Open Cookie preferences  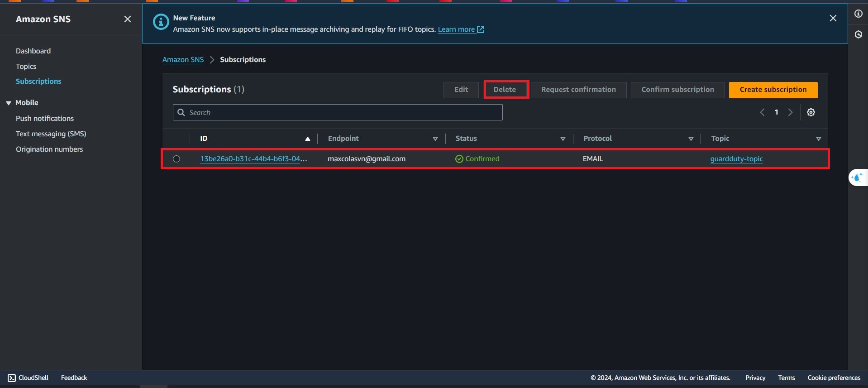834,378
